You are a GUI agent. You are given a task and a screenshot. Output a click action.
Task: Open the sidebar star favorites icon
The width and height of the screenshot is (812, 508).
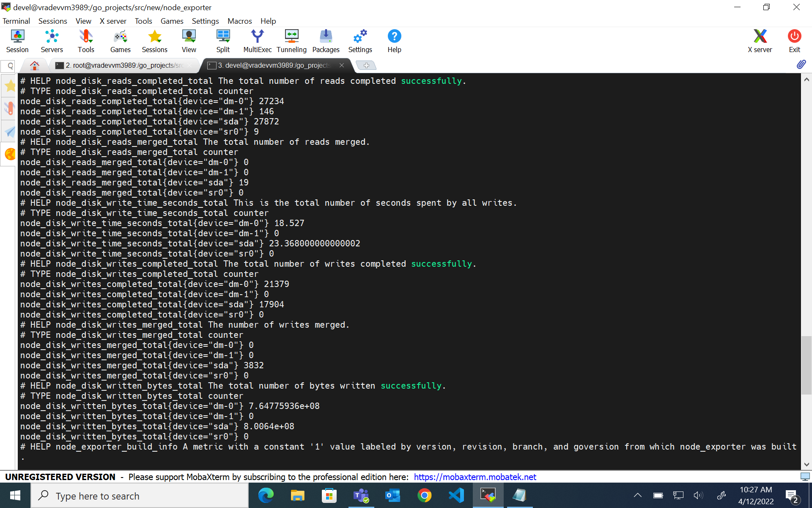10,86
